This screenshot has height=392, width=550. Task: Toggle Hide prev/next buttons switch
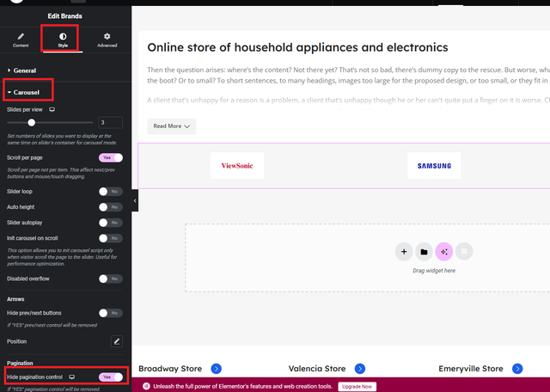click(x=111, y=313)
